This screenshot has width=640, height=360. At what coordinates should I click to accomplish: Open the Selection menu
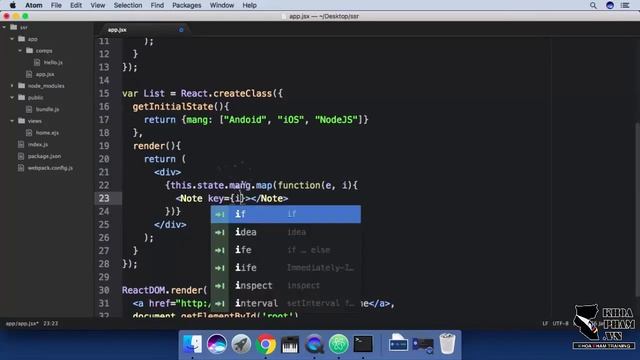[128, 5]
